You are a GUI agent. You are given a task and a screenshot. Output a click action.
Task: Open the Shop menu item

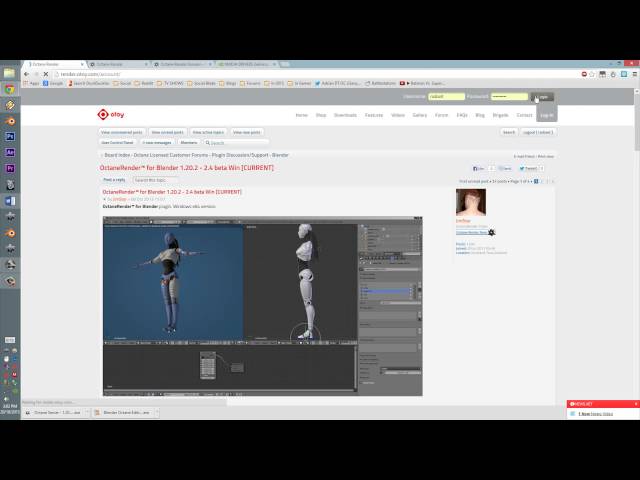coord(321,115)
